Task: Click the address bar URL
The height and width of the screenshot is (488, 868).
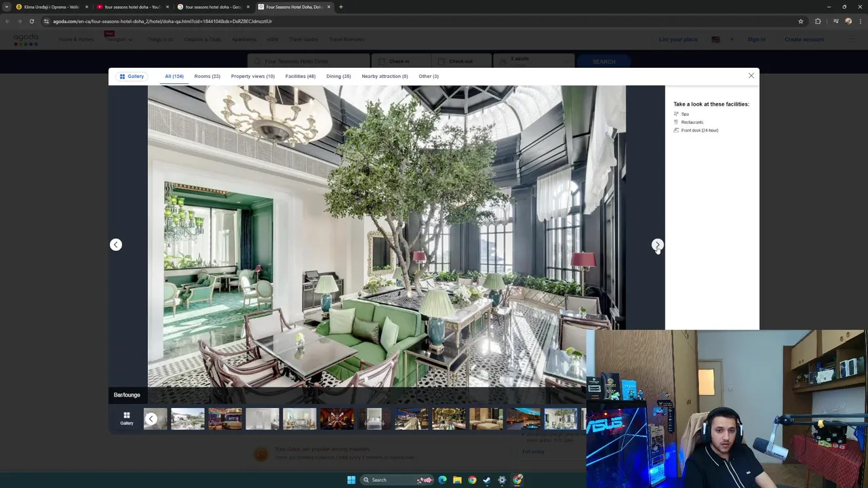Action: 163,21
